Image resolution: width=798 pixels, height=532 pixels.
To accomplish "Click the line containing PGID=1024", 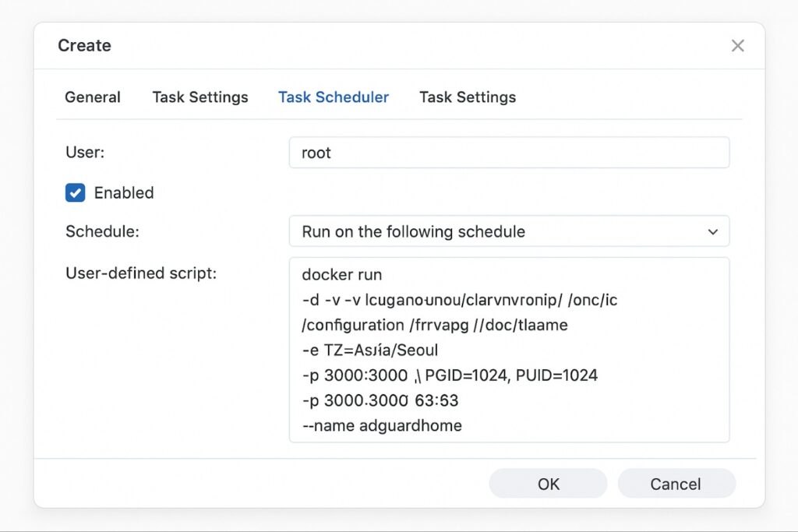I will click(448, 375).
